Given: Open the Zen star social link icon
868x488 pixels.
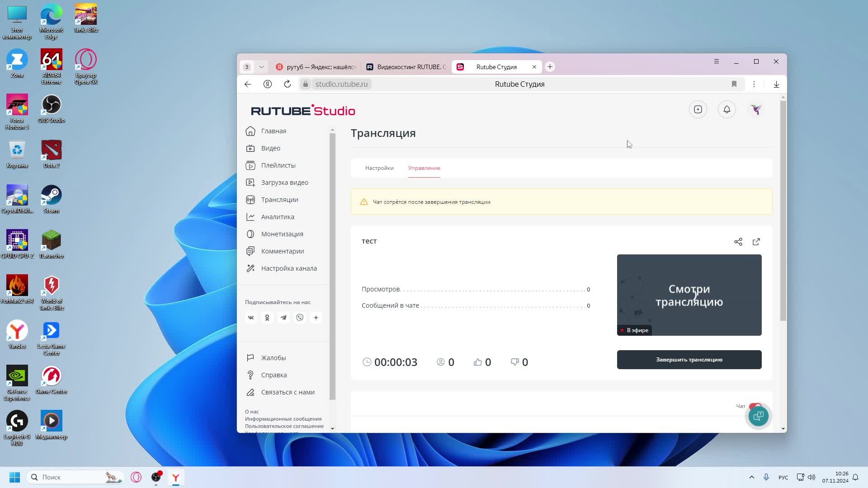Looking at the screenshot, I should [316, 318].
